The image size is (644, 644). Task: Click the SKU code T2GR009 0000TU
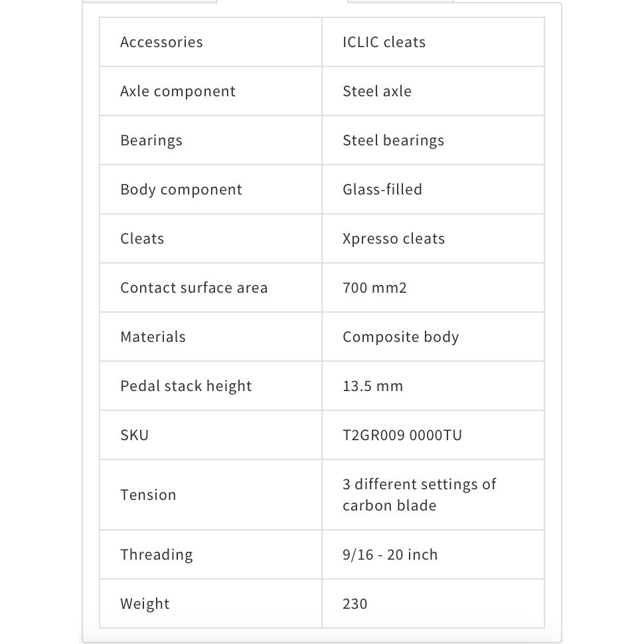pyautogui.click(x=402, y=436)
